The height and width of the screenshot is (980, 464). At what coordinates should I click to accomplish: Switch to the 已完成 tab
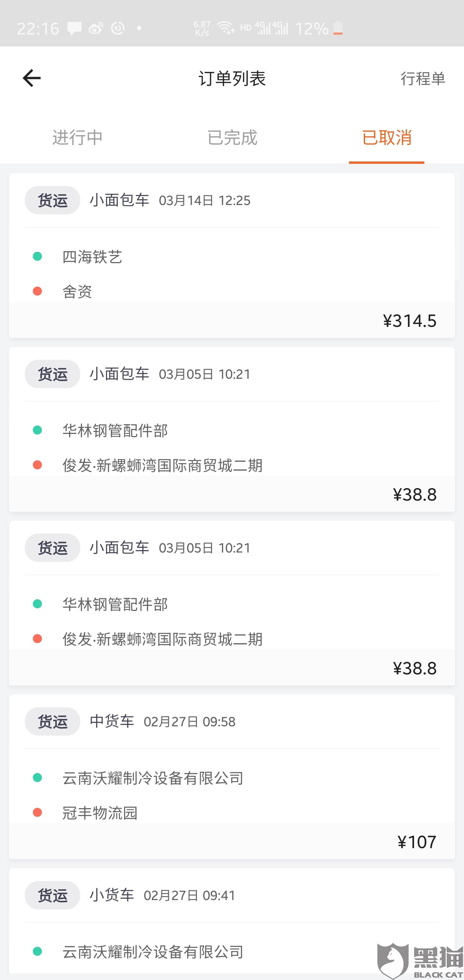(x=232, y=137)
